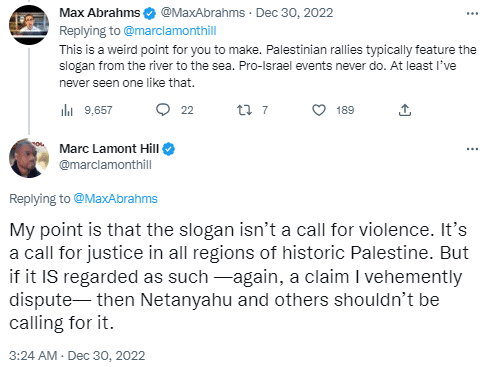
Task: Click the reply icon with 22 replies
Action: click(x=163, y=110)
